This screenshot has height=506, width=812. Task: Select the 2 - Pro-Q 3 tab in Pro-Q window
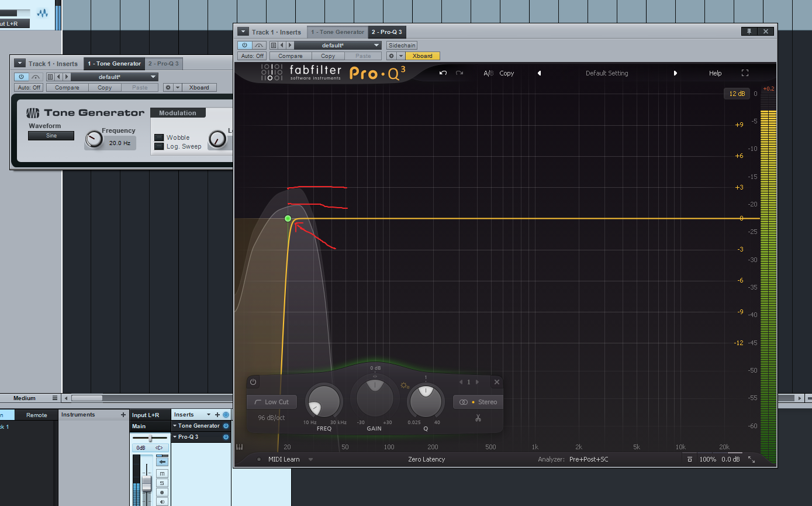click(386, 32)
